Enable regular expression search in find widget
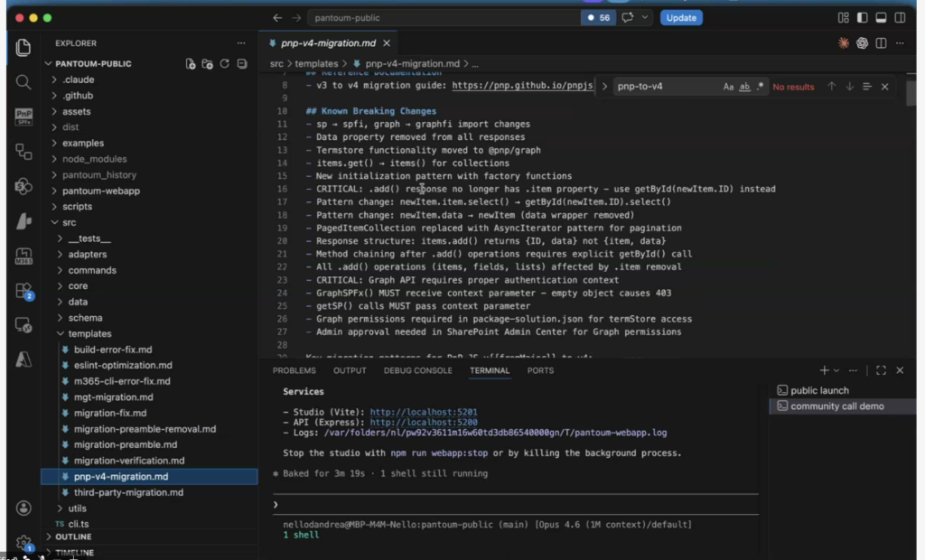925x560 pixels. [761, 87]
